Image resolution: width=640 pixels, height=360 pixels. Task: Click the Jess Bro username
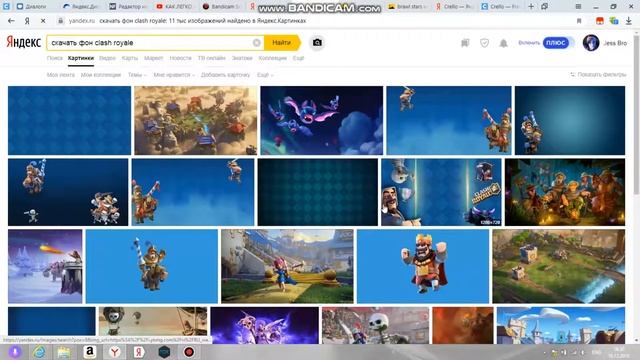pyautogui.click(x=615, y=43)
